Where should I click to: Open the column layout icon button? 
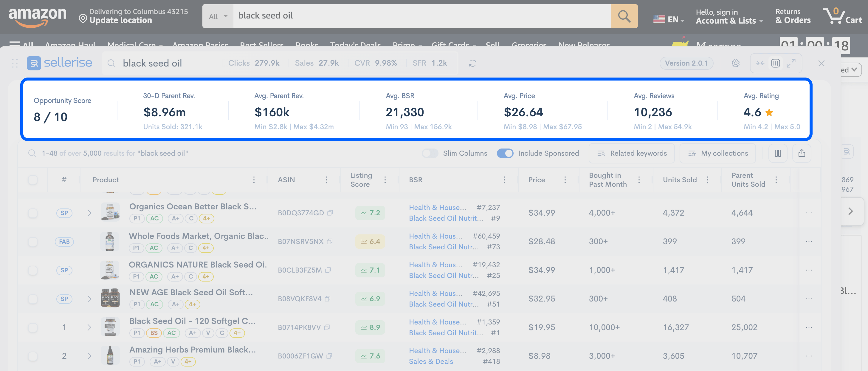coord(778,154)
